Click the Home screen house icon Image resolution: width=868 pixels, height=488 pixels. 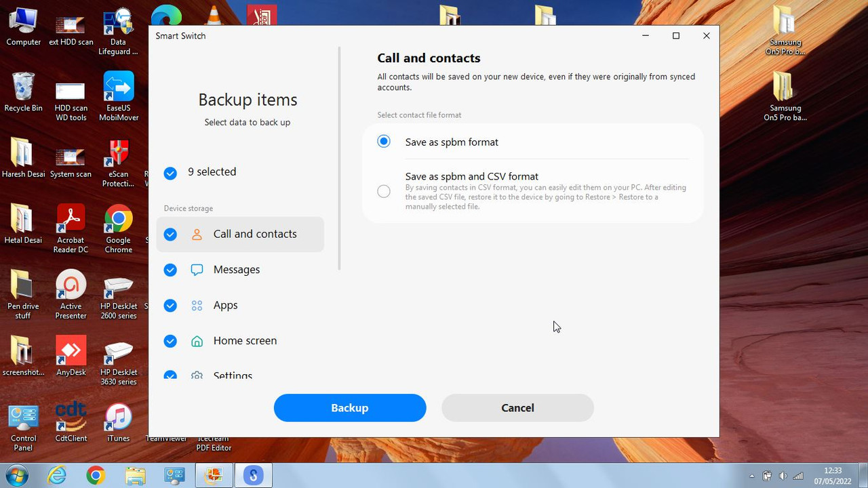pos(197,341)
